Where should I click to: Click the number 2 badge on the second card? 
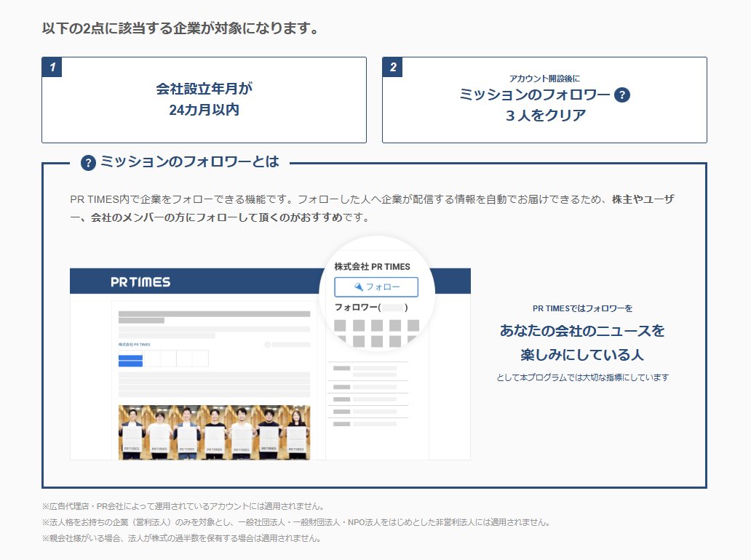(x=393, y=68)
